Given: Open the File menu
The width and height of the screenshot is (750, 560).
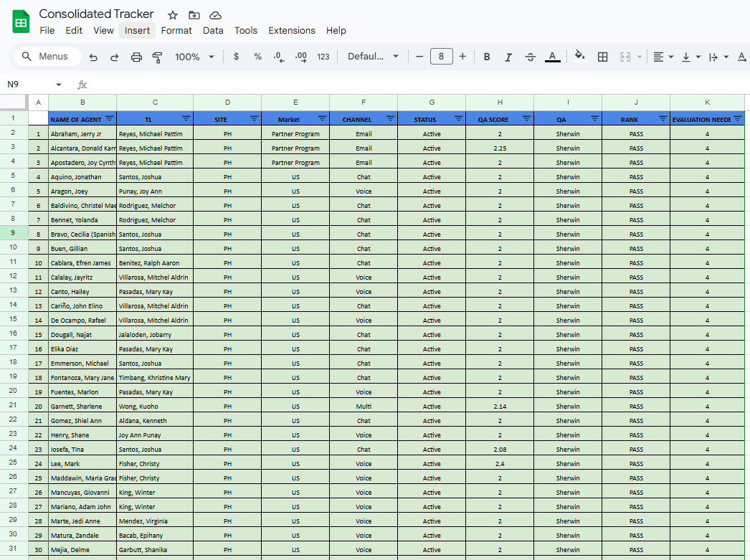Looking at the screenshot, I should coord(47,31).
